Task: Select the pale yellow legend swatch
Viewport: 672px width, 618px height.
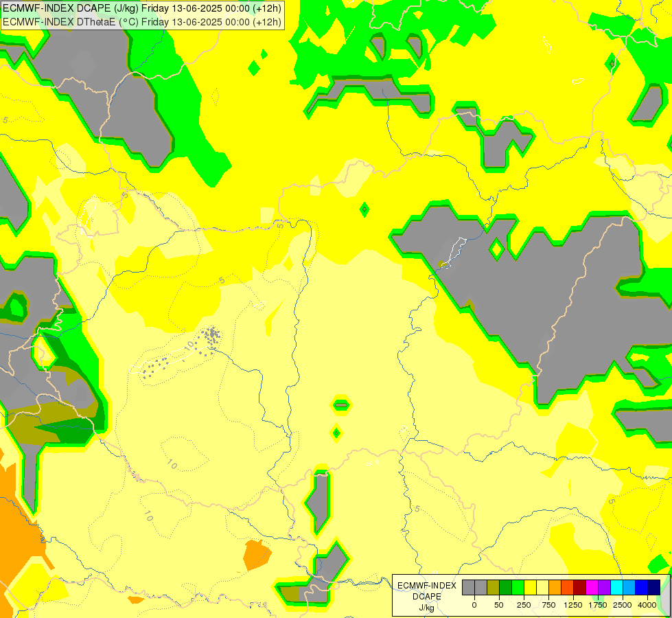Action: (542, 588)
